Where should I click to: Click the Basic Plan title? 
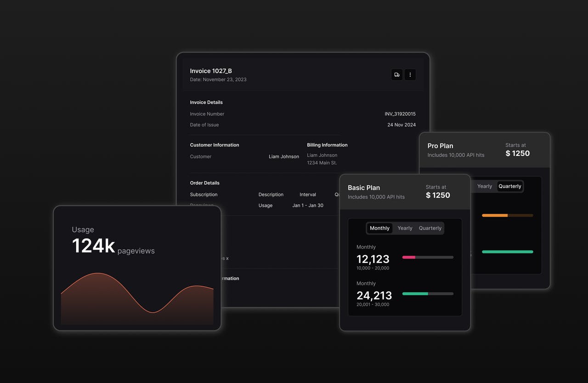(364, 188)
